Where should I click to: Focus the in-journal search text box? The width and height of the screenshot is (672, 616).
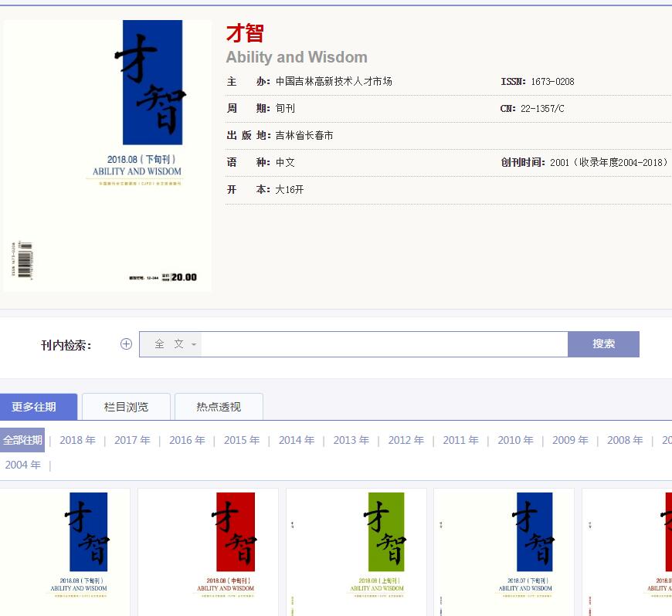pyautogui.click(x=385, y=344)
